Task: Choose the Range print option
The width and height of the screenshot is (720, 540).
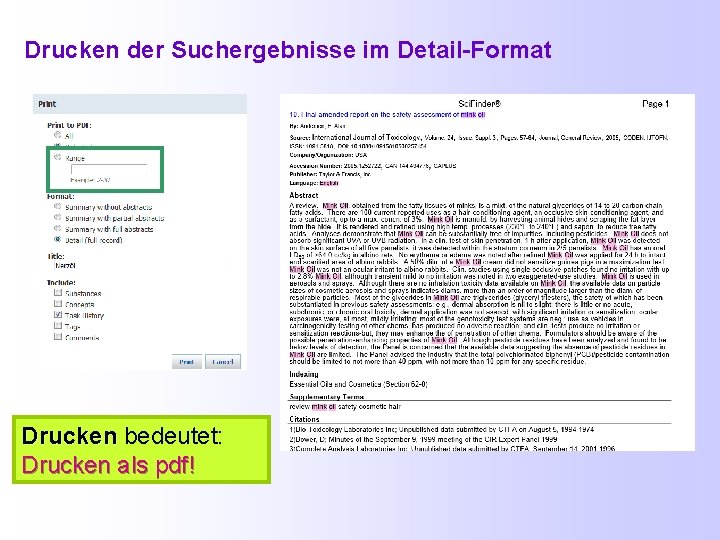Action: (x=57, y=158)
